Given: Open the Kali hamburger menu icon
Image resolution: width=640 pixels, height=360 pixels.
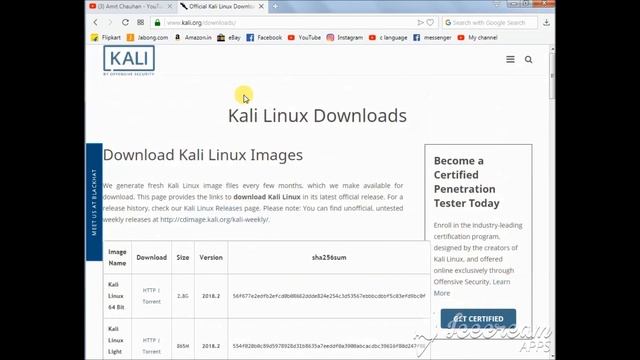Looking at the screenshot, I should (x=510, y=60).
